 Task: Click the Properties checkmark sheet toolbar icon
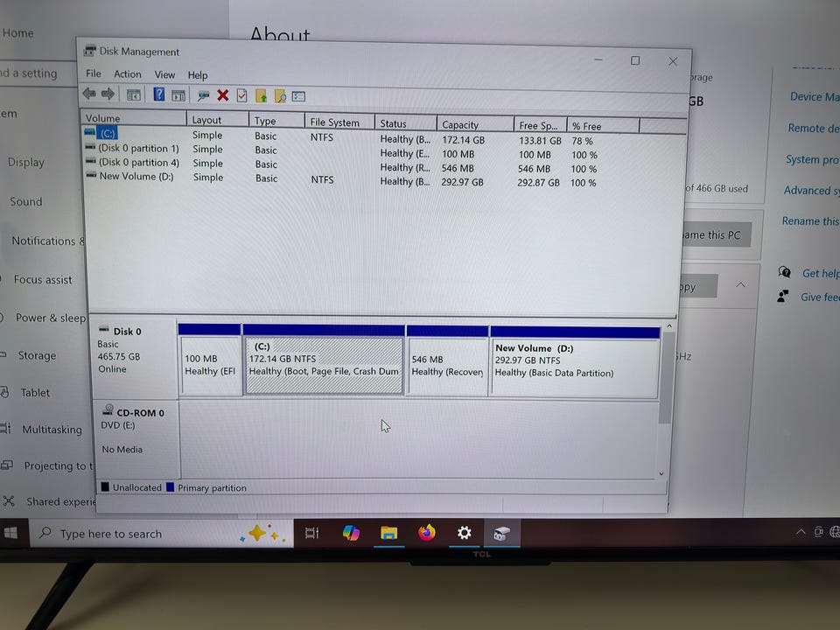(x=241, y=96)
